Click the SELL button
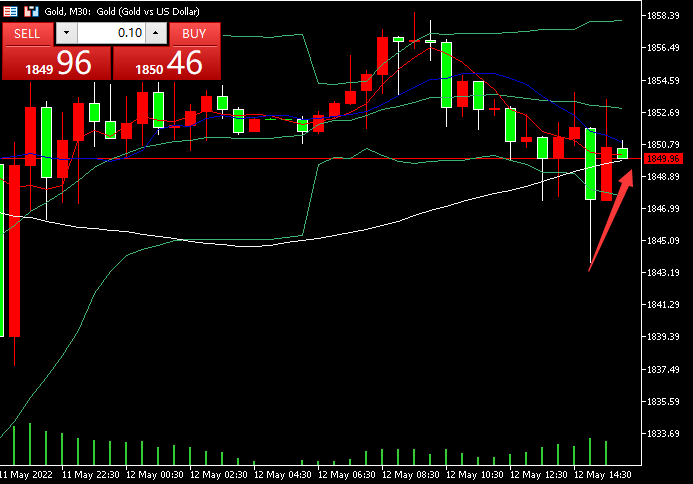The image size is (693, 484). coord(27,34)
